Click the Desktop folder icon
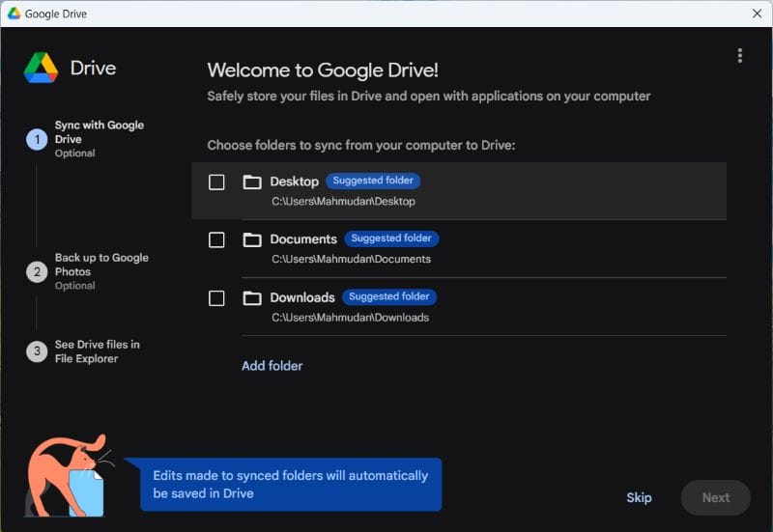The image size is (773, 532). pyautogui.click(x=252, y=182)
